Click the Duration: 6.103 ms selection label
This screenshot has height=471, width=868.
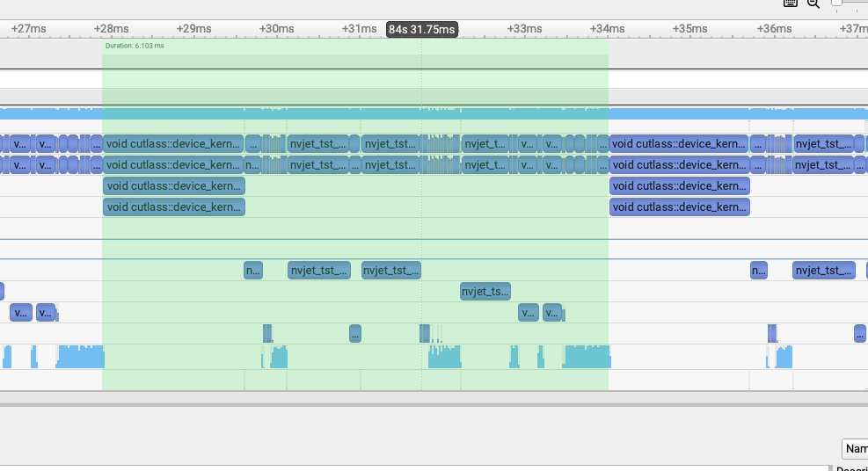pos(135,46)
